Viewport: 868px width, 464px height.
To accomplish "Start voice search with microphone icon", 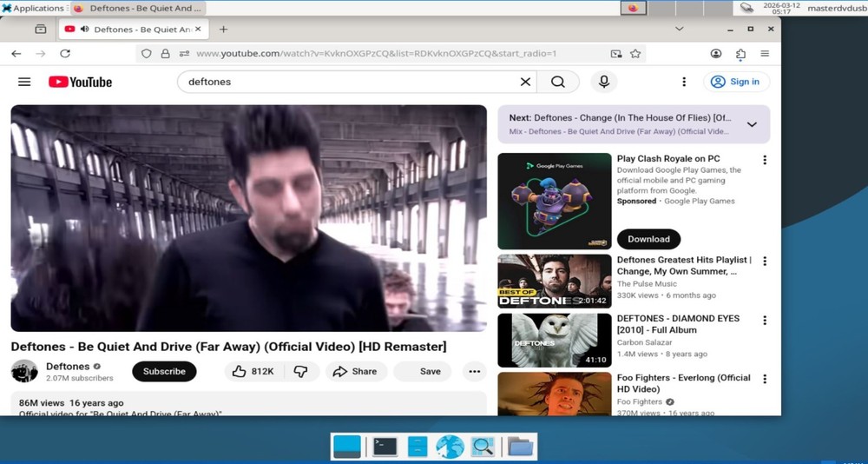I will (604, 82).
